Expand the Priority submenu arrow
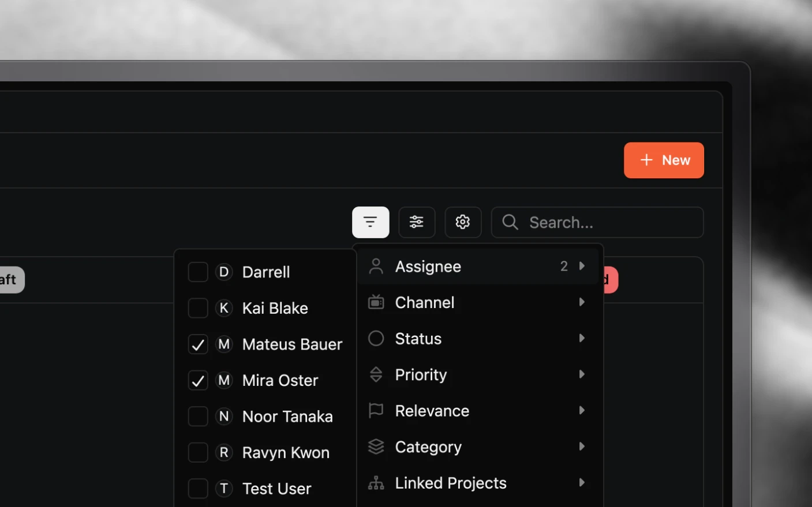The image size is (812, 507). (x=582, y=374)
